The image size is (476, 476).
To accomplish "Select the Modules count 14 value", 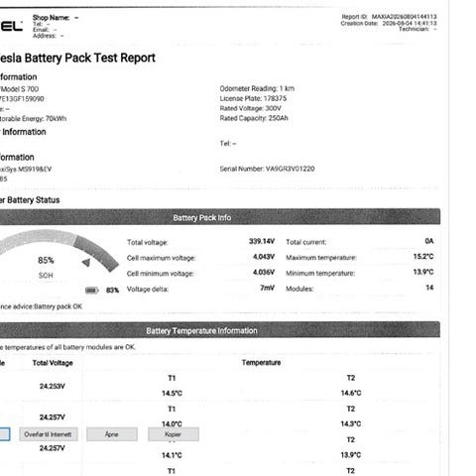I will click(x=429, y=288).
